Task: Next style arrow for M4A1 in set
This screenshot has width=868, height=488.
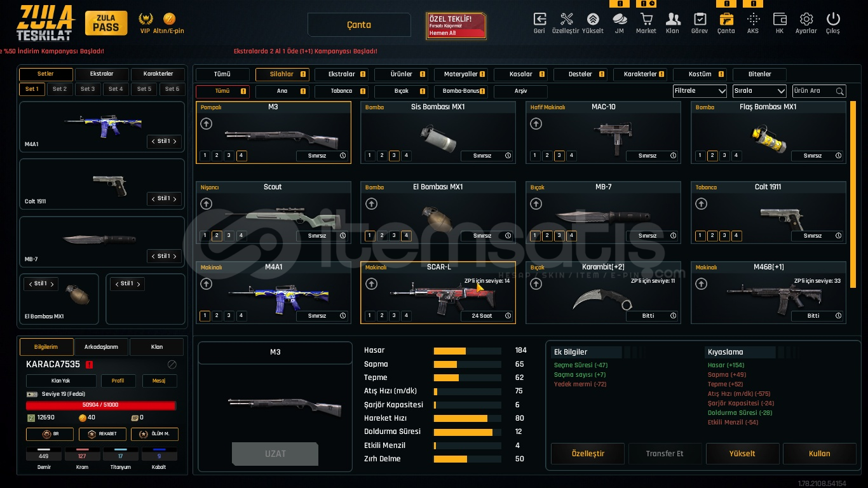Action: (175, 141)
